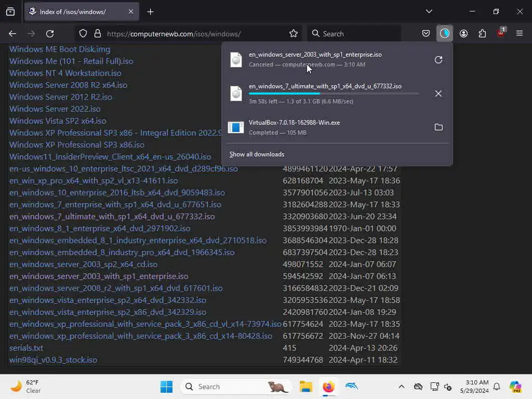The height and width of the screenshot is (399, 532).
Task: Click Show all downloads
Action: tap(257, 154)
